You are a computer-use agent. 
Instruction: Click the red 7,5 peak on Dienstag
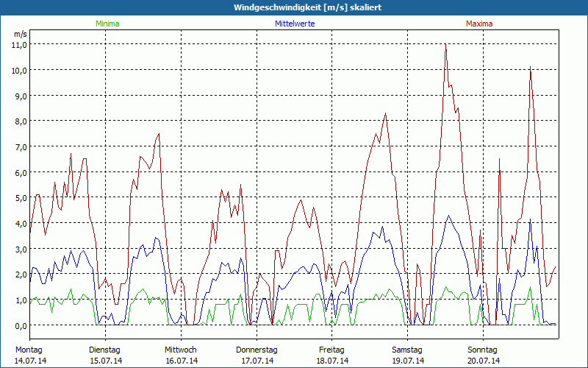pos(159,134)
